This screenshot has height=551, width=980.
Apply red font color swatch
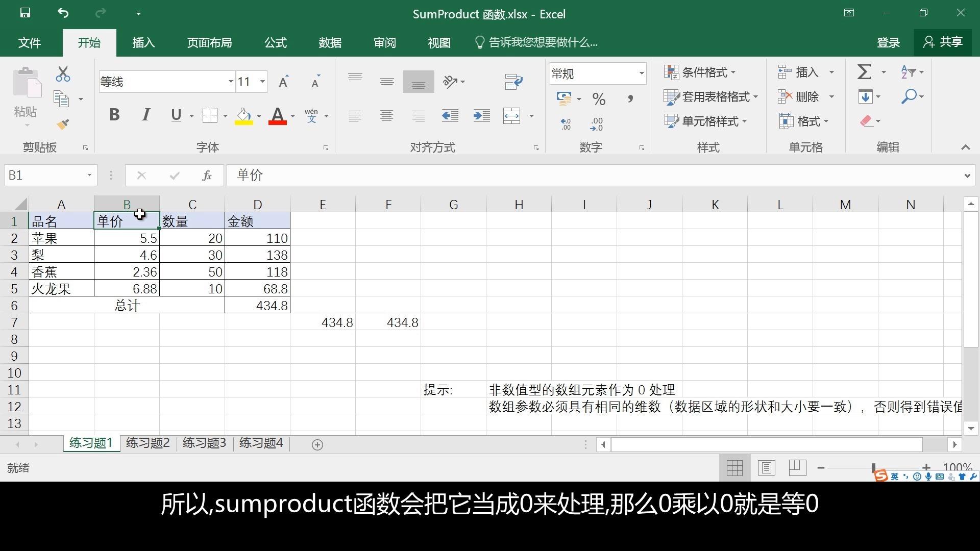point(277,116)
